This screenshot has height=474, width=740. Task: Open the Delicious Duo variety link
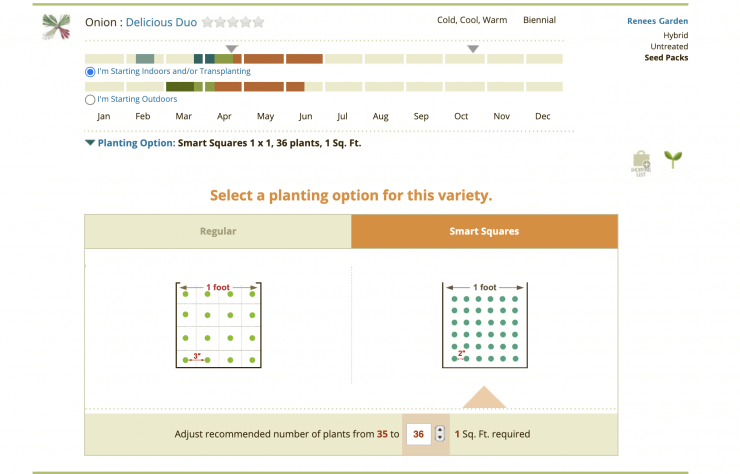(x=161, y=22)
